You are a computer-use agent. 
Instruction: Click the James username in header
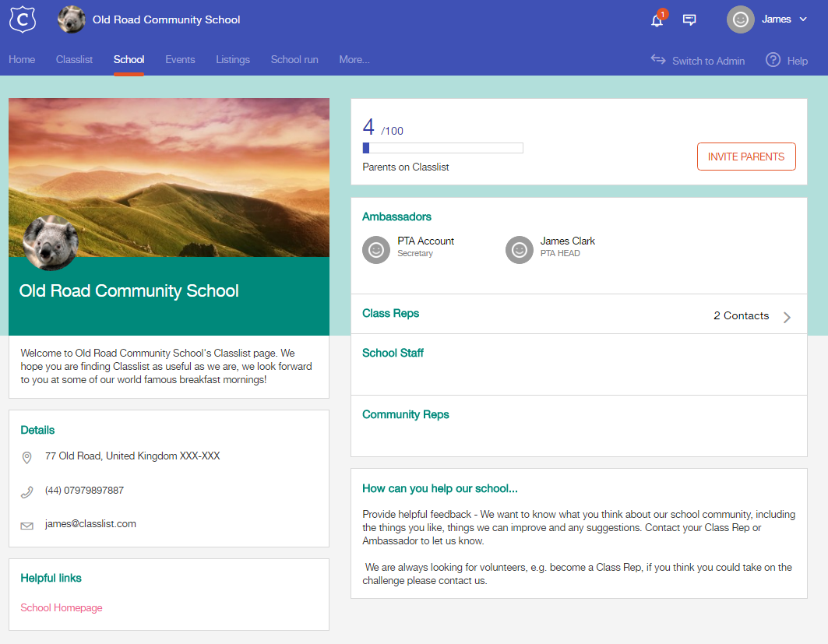point(777,19)
